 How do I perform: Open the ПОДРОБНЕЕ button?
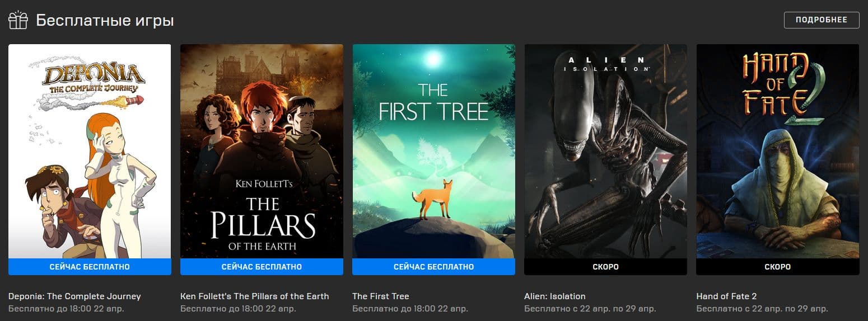pyautogui.click(x=822, y=20)
